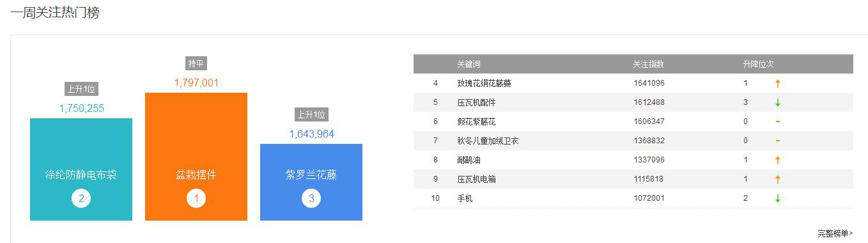Choose keyword 压瓦机电箱

click(476, 179)
